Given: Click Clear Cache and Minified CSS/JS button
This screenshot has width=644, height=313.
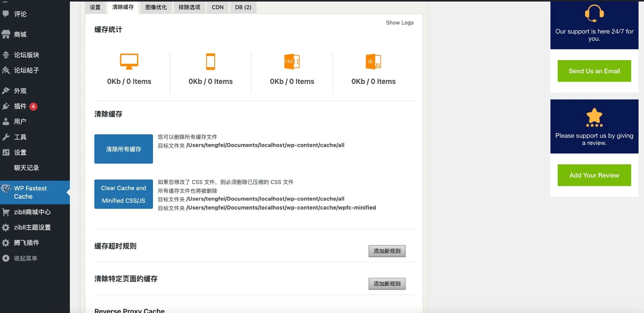Looking at the screenshot, I should 124,194.
